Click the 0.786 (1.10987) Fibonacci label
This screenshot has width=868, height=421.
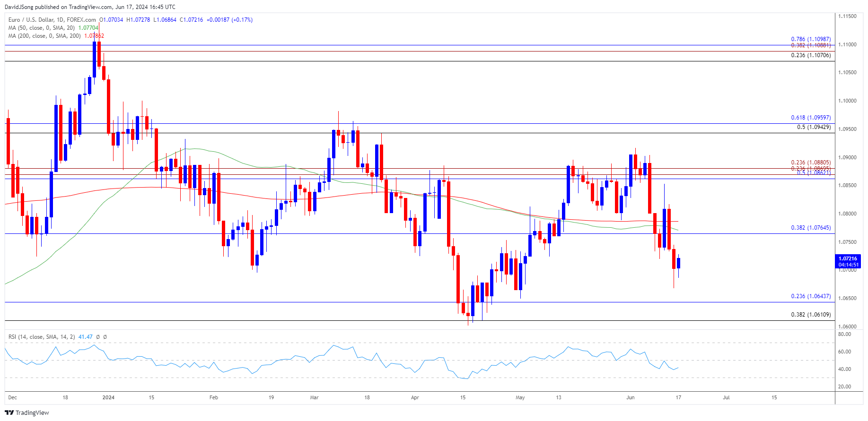811,40
